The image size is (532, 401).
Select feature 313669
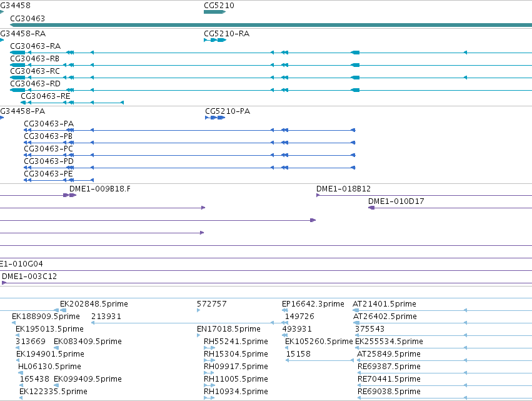tap(31, 342)
